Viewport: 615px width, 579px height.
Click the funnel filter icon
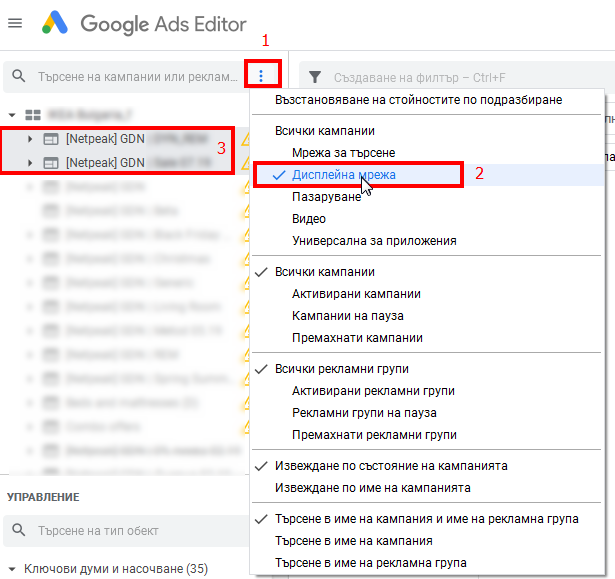315,77
